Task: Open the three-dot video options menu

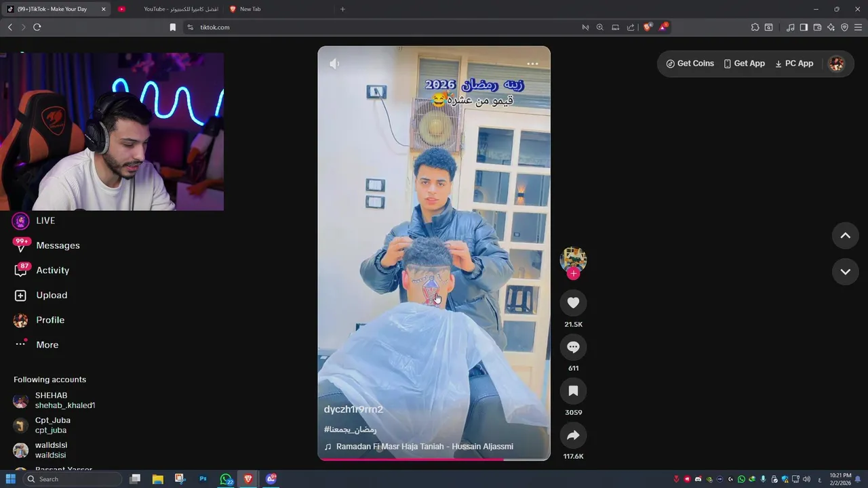Action: tap(532, 64)
